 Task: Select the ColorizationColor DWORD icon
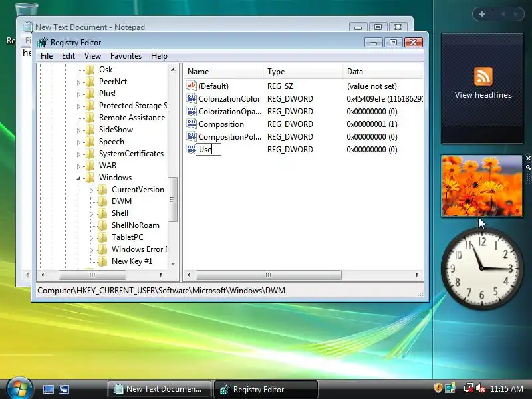(192, 98)
